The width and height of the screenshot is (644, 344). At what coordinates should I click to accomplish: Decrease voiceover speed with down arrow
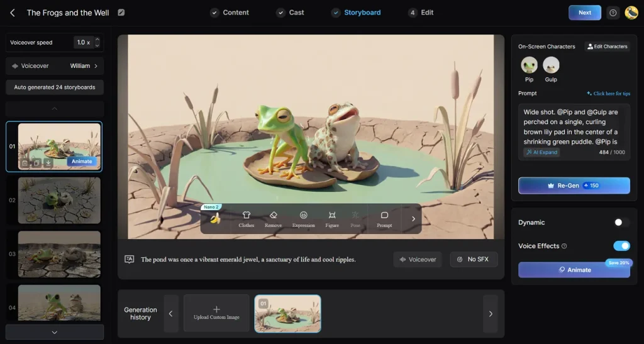(x=97, y=45)
